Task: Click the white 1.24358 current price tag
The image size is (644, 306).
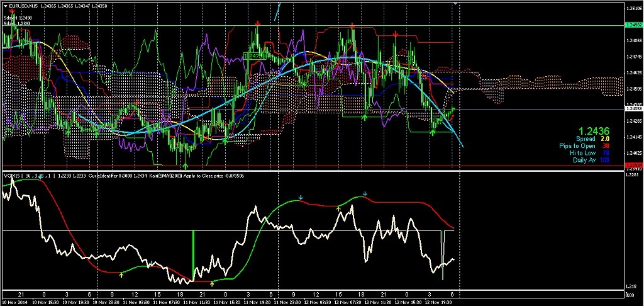Action: click(x=633, y=110)
